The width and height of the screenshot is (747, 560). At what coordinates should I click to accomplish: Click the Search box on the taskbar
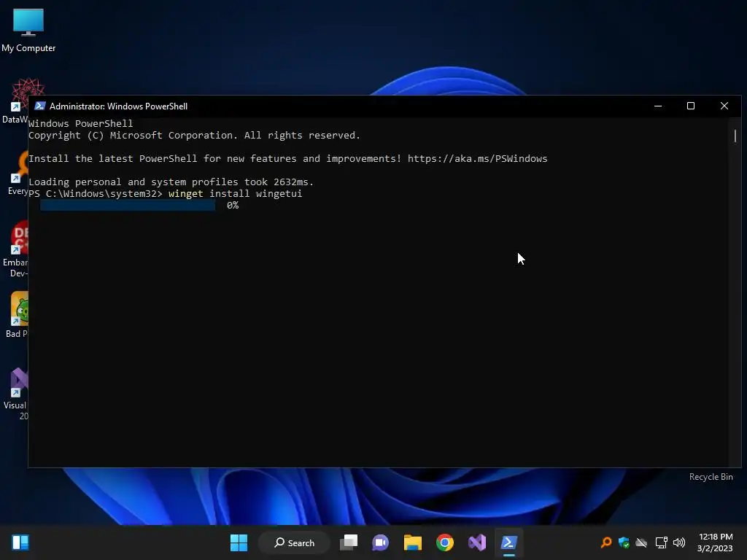[x=294, y=542]
